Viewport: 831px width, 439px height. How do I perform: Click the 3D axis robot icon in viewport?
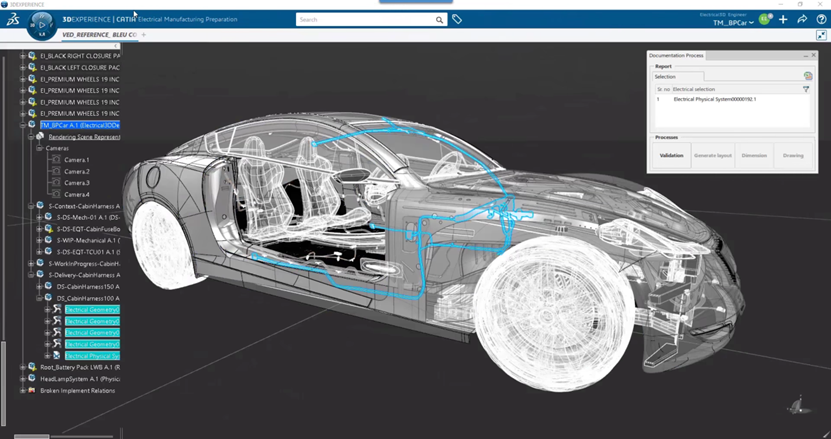pos(798,406)
